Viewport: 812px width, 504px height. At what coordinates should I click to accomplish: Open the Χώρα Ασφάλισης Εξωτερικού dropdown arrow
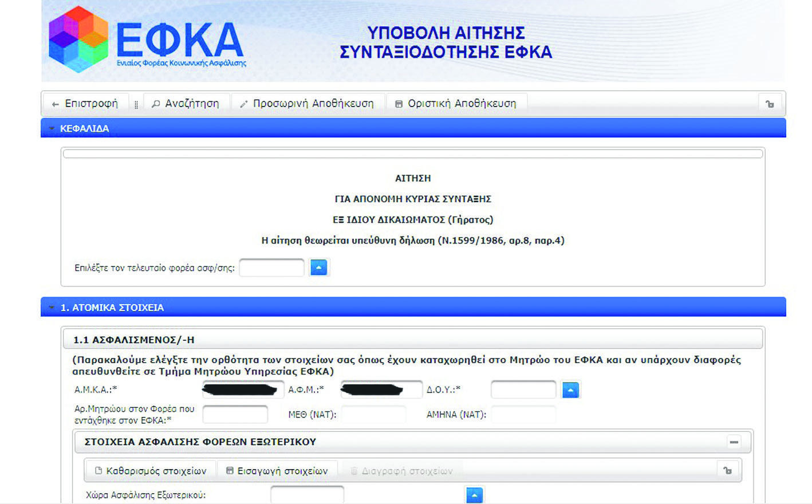coord(475,495)
